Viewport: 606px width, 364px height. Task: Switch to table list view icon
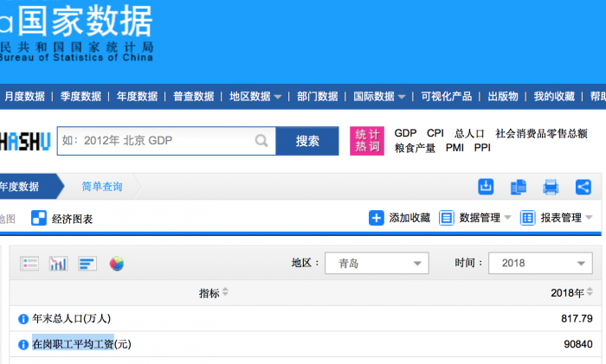(x=29, y=264)
